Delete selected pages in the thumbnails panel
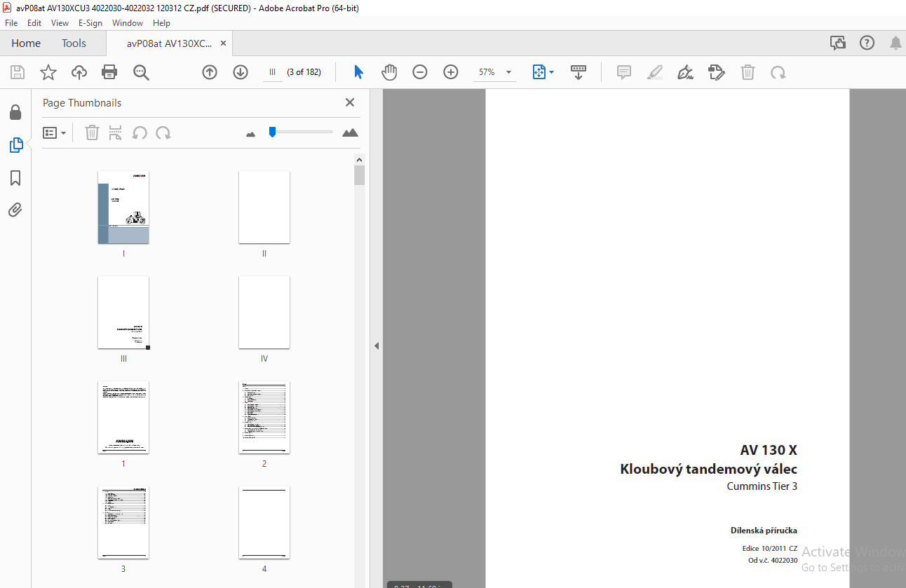The image size is (906, 588). 92,132
